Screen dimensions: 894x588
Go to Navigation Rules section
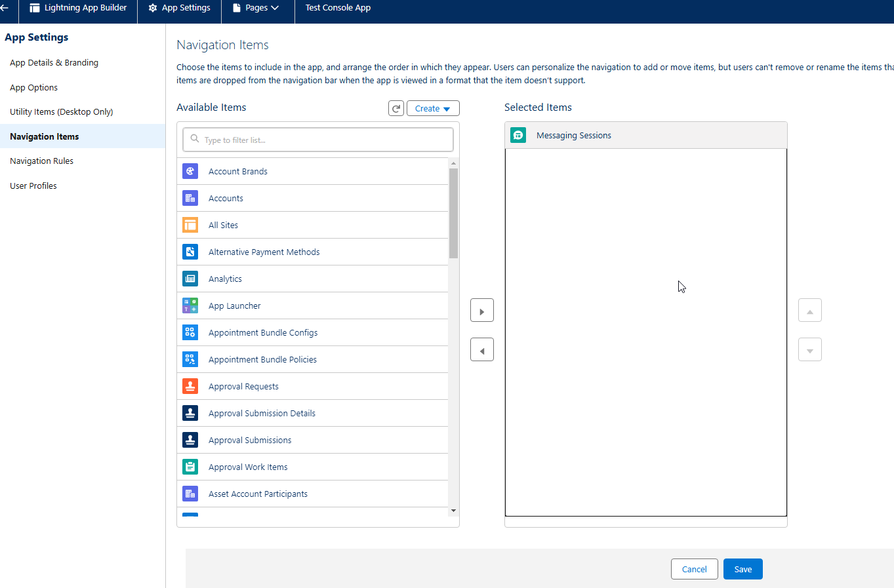coord(41,161)
